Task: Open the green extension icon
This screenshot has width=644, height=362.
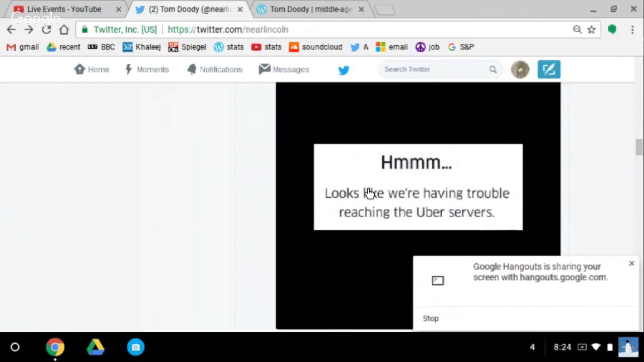Action: tap(612, 30)
